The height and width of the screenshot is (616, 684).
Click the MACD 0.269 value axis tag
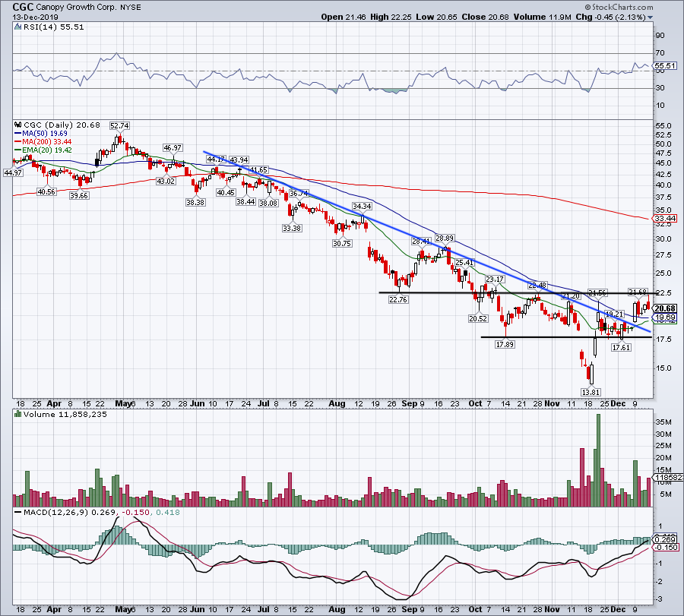665,540
